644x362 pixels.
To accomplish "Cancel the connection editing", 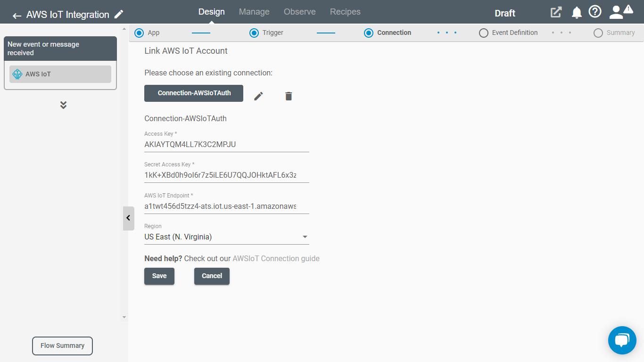I will point(212,276).
